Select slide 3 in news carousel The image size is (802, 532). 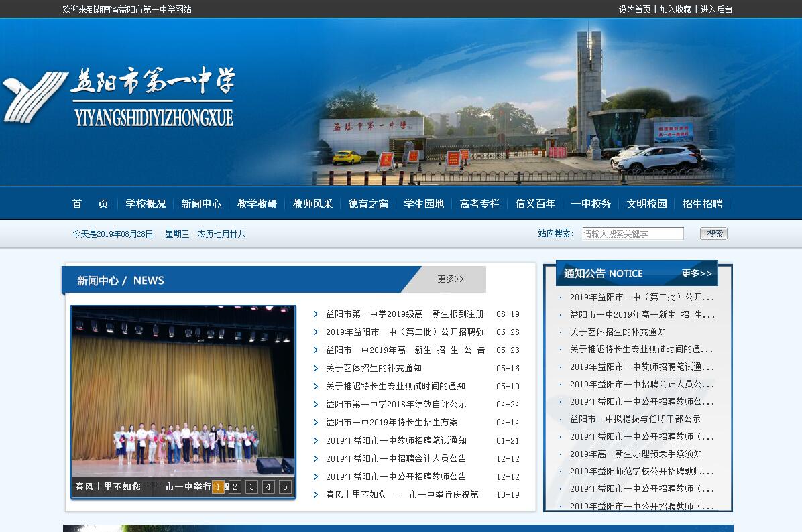pos(251,487)
